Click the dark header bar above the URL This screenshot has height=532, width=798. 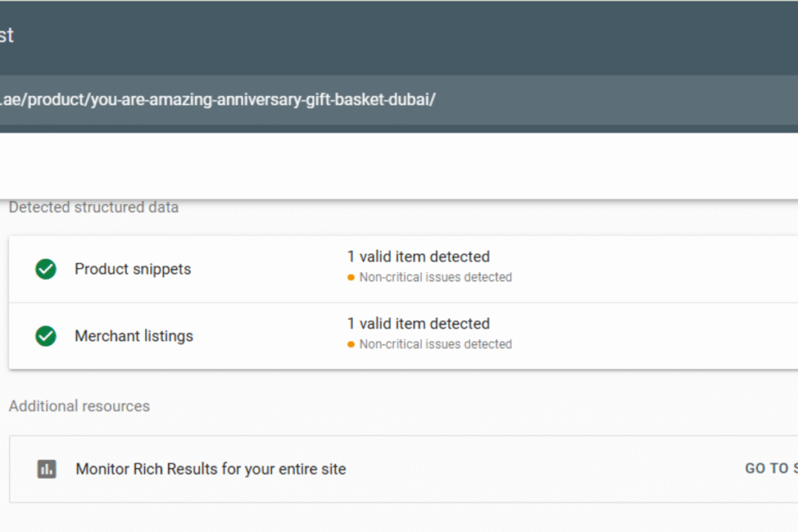(x=390, y=36)
